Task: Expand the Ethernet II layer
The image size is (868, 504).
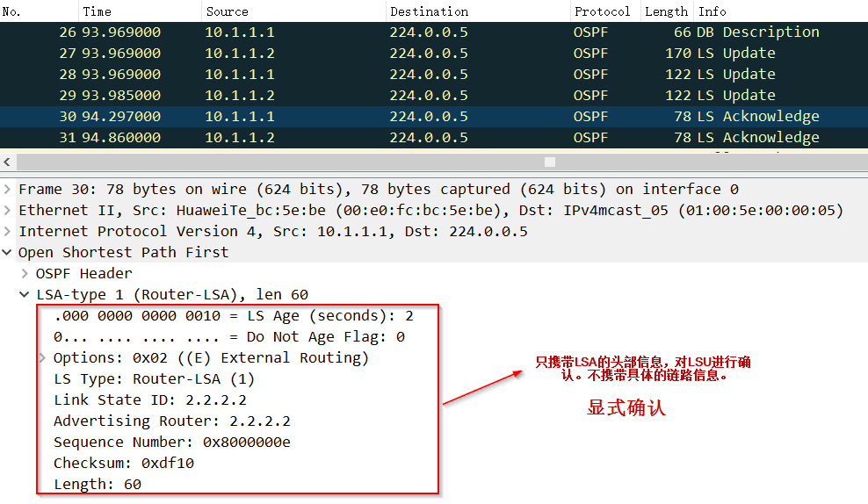Action: pos(7,210)
